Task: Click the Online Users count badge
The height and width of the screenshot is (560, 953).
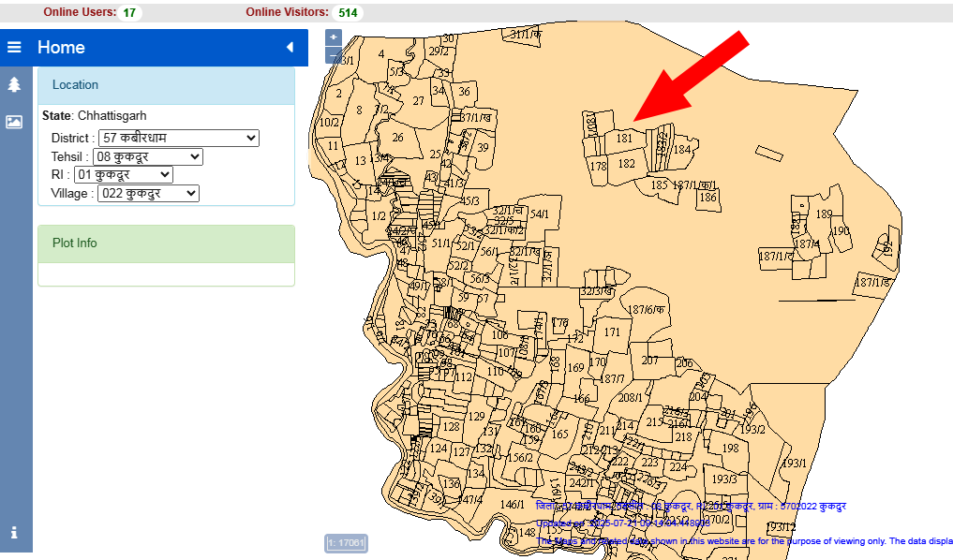Action: (x=130, y=13)
